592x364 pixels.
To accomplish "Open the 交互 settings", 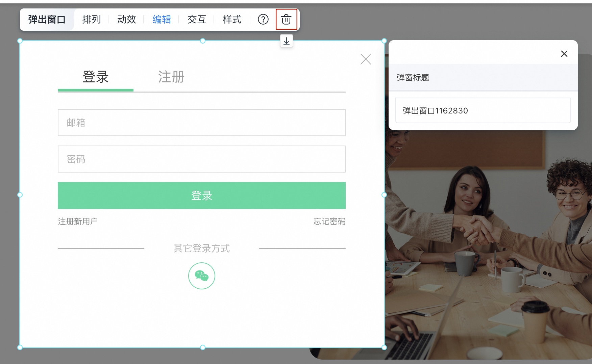I will point(197,20).
